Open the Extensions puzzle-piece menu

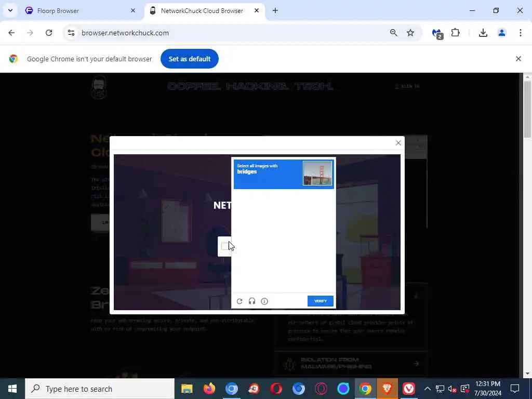pyautogui.click(x=455, y=33)
